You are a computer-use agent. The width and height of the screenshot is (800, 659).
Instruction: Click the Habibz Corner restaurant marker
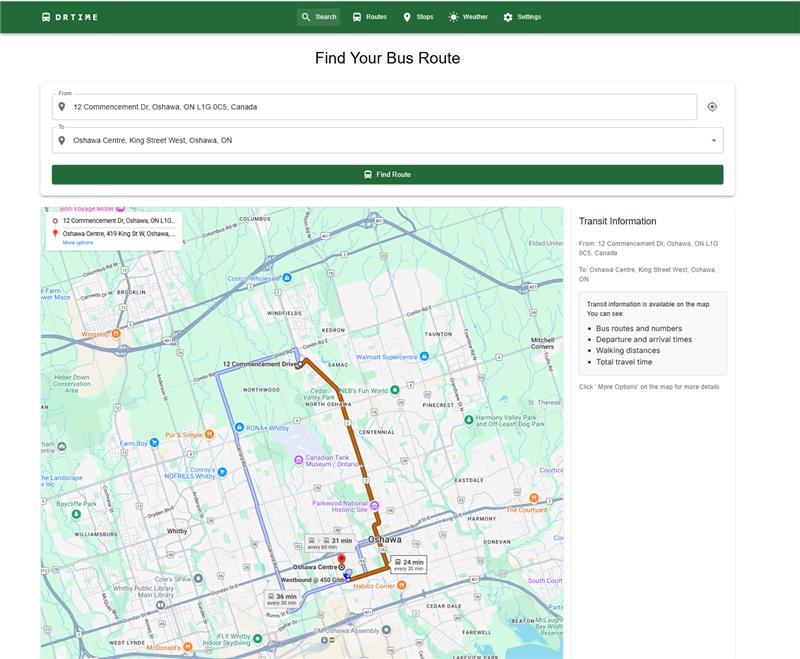click(x=402, y=585)
